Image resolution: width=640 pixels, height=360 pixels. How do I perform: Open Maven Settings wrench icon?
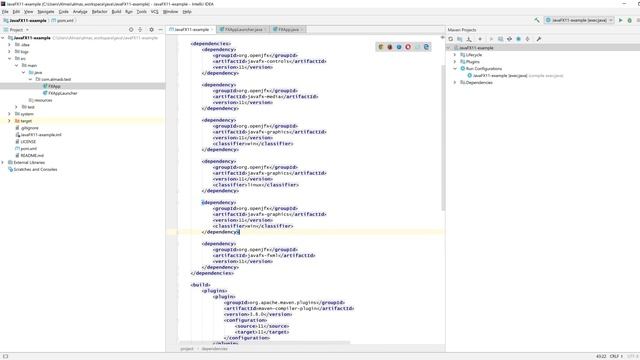point(539,39)
